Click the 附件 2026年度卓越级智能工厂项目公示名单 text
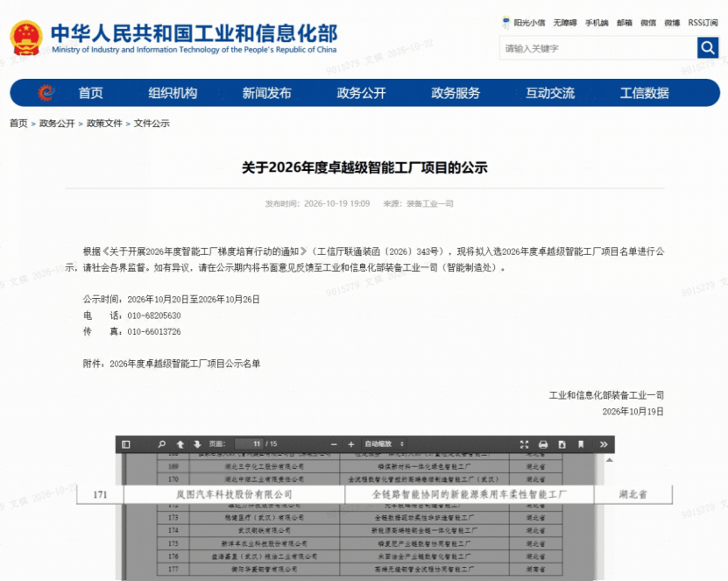Viewport: 728px width, 581px height. point(172,364)
